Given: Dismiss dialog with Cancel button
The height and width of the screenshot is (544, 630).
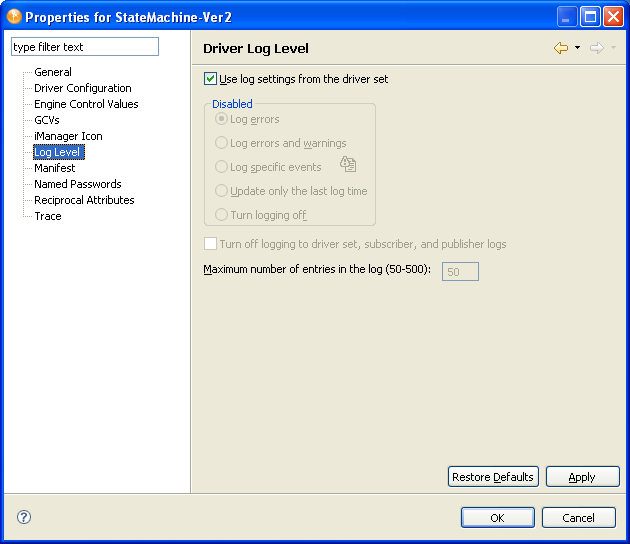Looking at the screenshot, I should click(579, 517).
